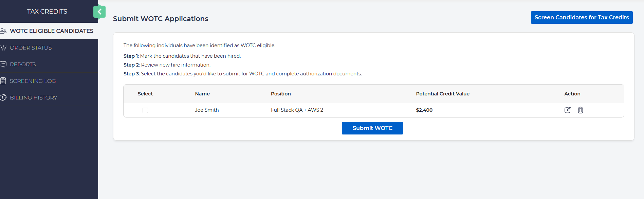
Task: Click Screen Candidates for Tax Credits button
Action: click(582, 18)
